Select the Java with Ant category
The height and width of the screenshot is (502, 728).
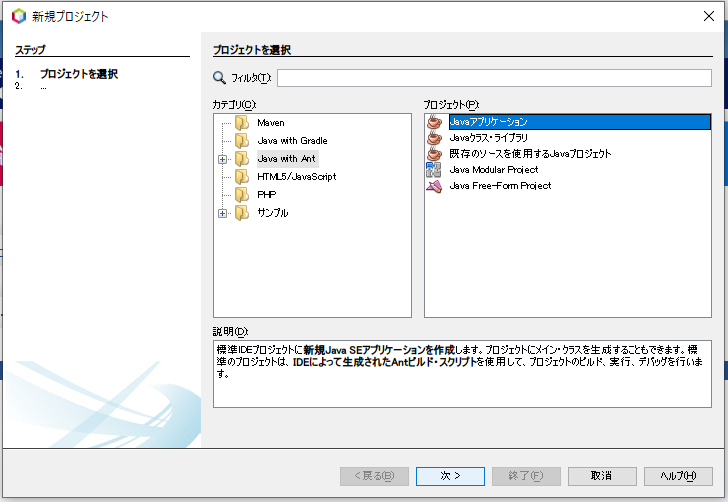coord(286,159)
